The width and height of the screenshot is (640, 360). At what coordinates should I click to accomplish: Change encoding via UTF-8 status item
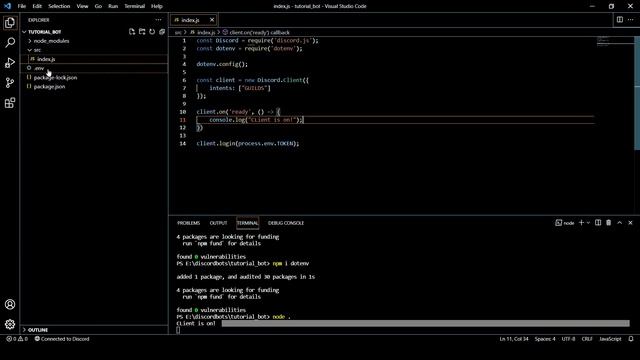[x=568, y=339]
